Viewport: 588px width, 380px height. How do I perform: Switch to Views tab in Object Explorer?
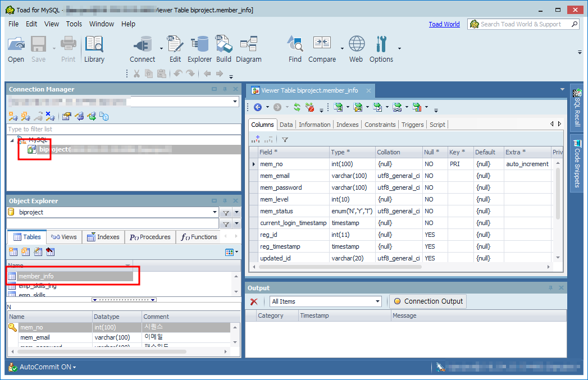click(64, 237)
